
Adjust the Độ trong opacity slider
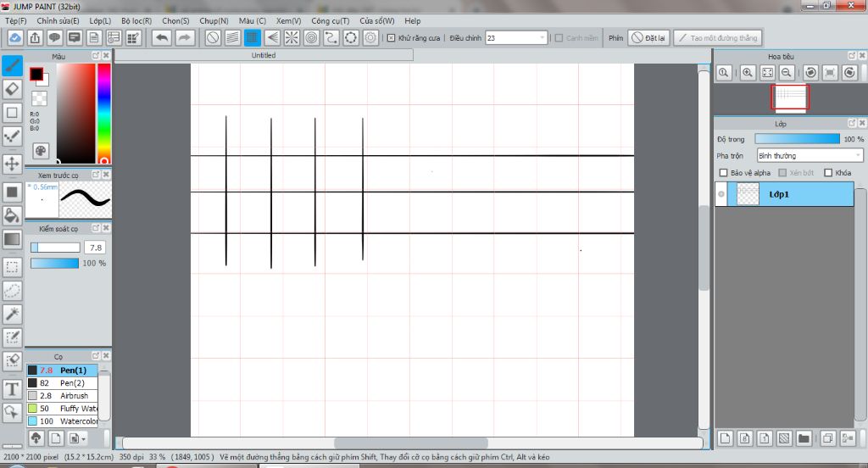[797, 139]
